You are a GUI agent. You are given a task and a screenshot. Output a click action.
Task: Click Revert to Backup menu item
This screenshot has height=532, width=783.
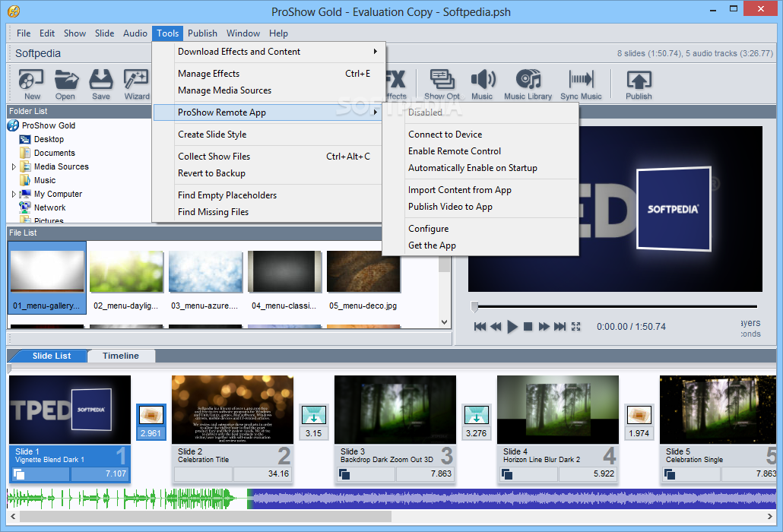click(x=268, y=173)
